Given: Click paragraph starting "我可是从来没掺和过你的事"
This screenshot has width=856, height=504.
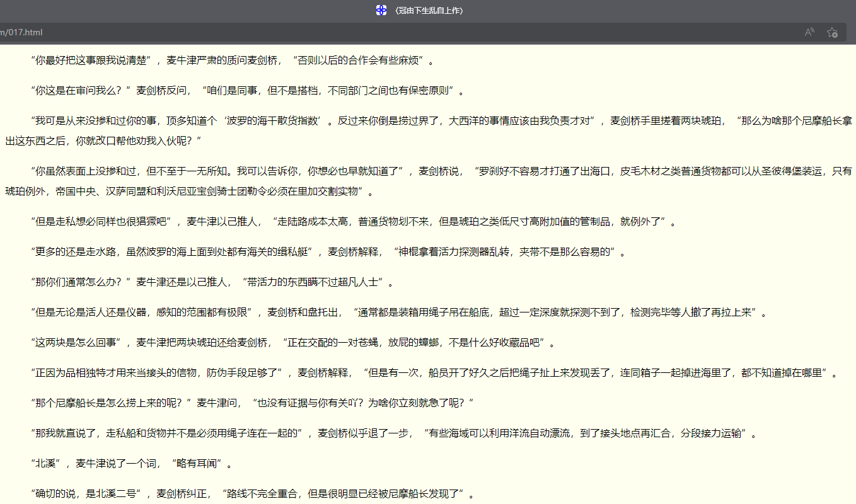Looking at the screenshot, I should (429, 130).
